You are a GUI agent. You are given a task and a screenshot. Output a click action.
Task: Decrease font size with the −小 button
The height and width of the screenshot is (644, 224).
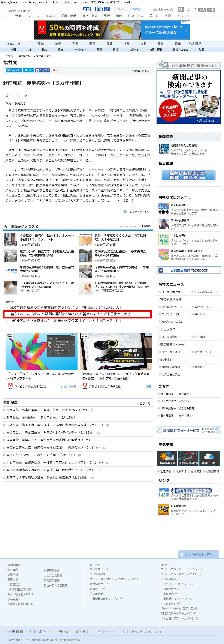pyautogui.click(x=211, y=9)
